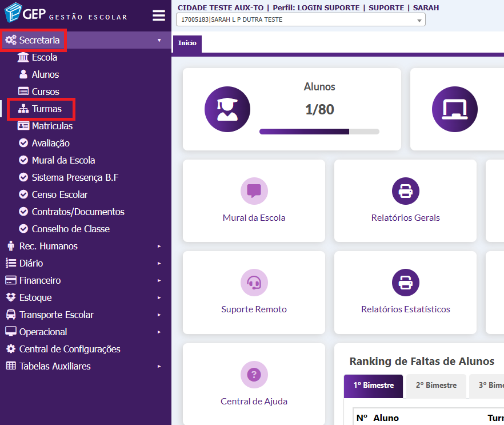This screenshot has width=504, height=425.
Task: Click the Relatórios Gerais printer icon
Action: [x=405, y=191]
